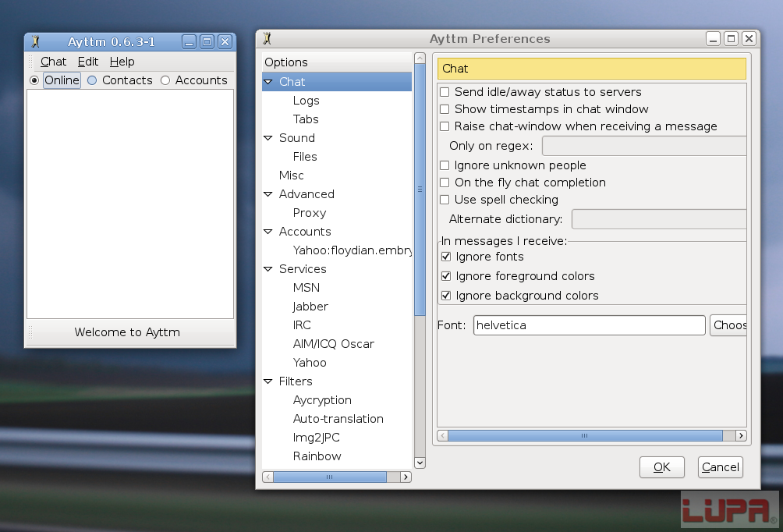Screen dimensions: 783x532
Task: Select Rainbow under Filters
Action: click(317, 456)
